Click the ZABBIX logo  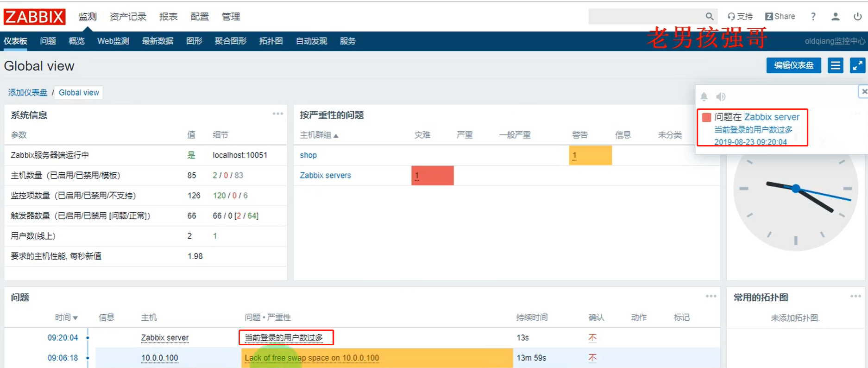(x=34, y=17)
